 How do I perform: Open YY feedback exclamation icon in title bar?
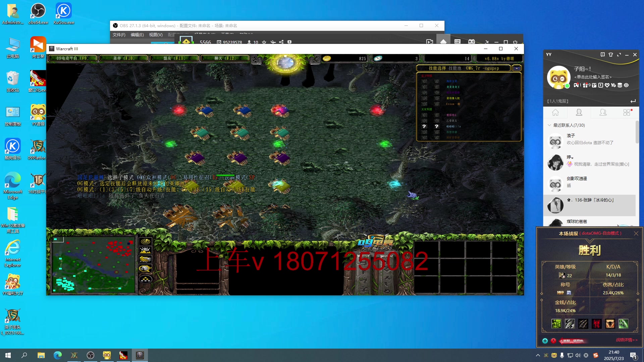[602, 55]
